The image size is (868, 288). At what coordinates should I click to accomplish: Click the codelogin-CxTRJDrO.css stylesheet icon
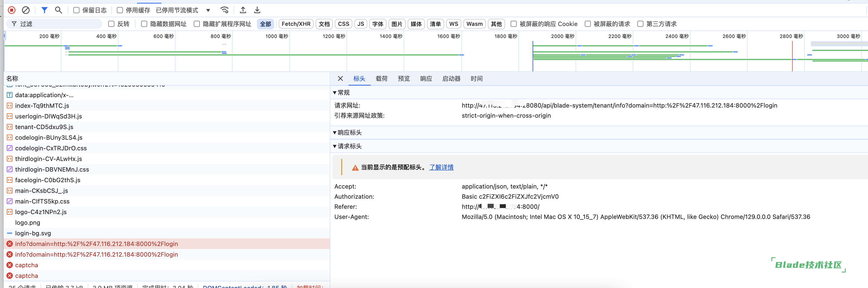tap(9, 148)
